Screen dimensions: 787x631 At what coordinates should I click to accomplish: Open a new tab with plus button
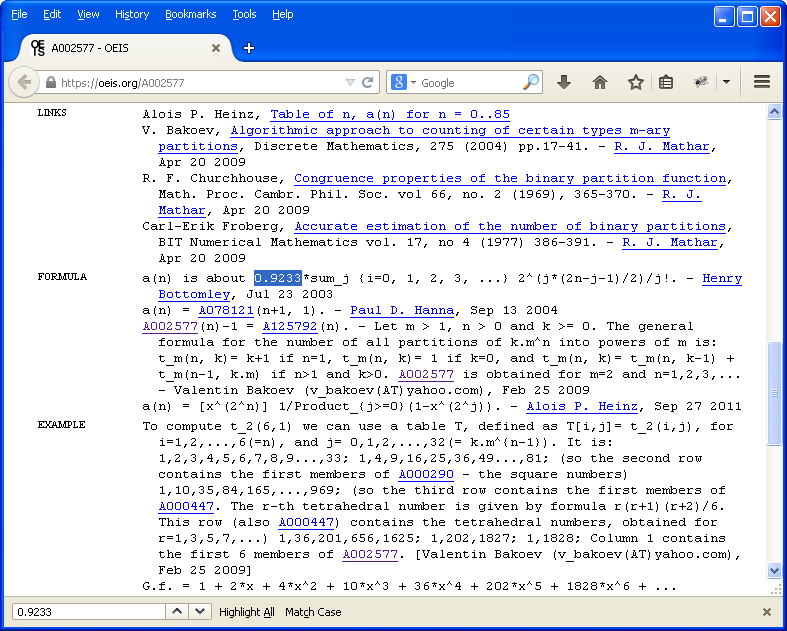pyautogui.click(x=248, y=48)
